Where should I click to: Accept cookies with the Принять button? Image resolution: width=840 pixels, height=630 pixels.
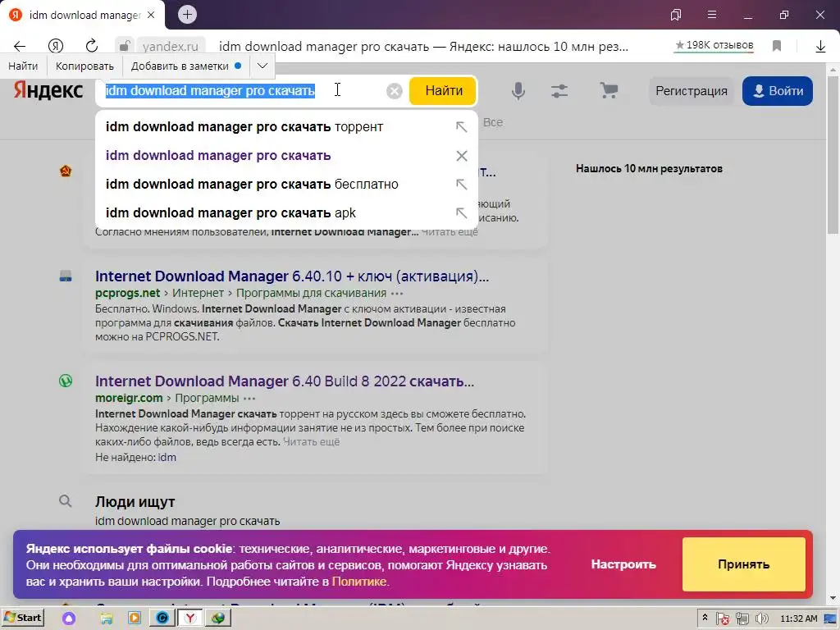pyautogui.click(x=743, y=564)
